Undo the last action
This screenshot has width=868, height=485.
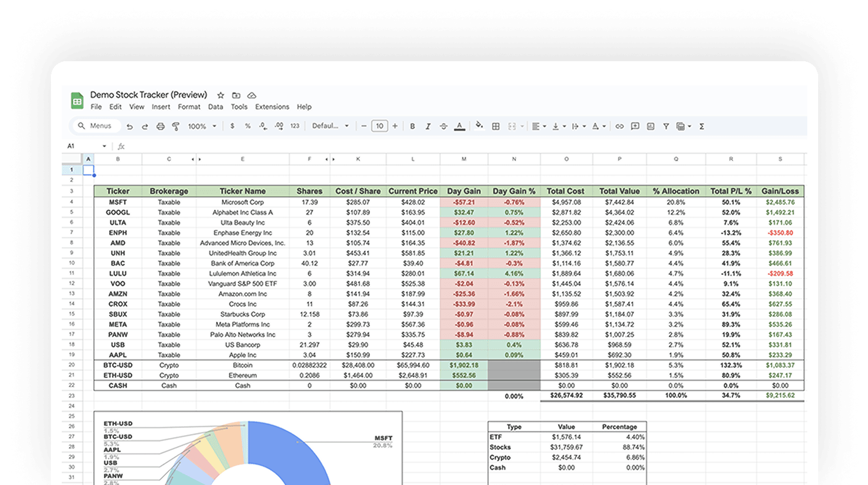point(130,126)
